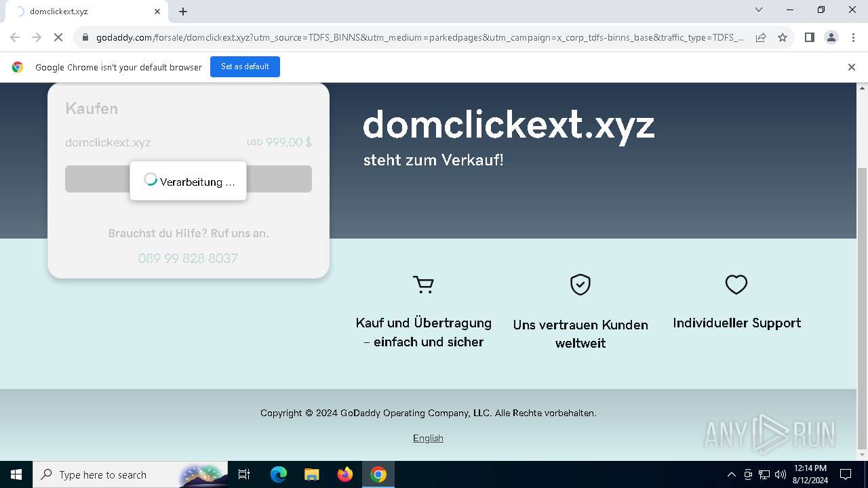The image size is (868, 488).
Task: Click 'Brauchst du Hilfe? Ruf uns an.'
Action: tap(189, 233)
